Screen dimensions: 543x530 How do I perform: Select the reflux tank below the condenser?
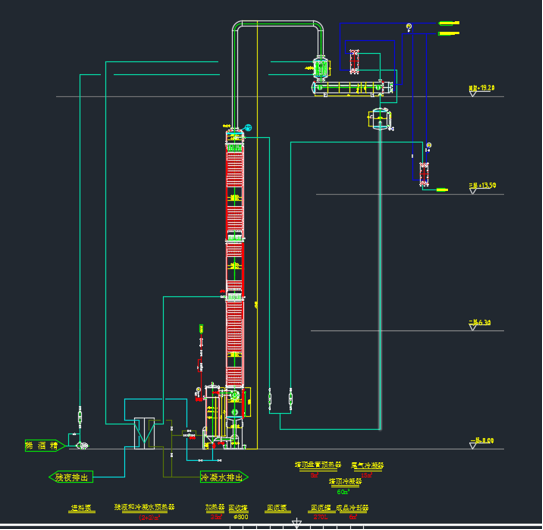pyautogui.click(x=380, y=119)
